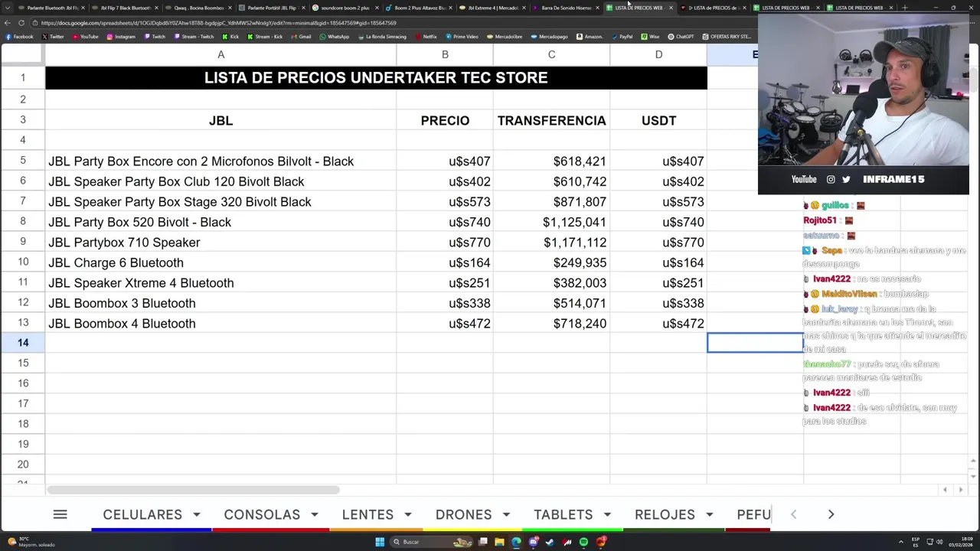Click the browser address bar URL

(x=219, y=23)
